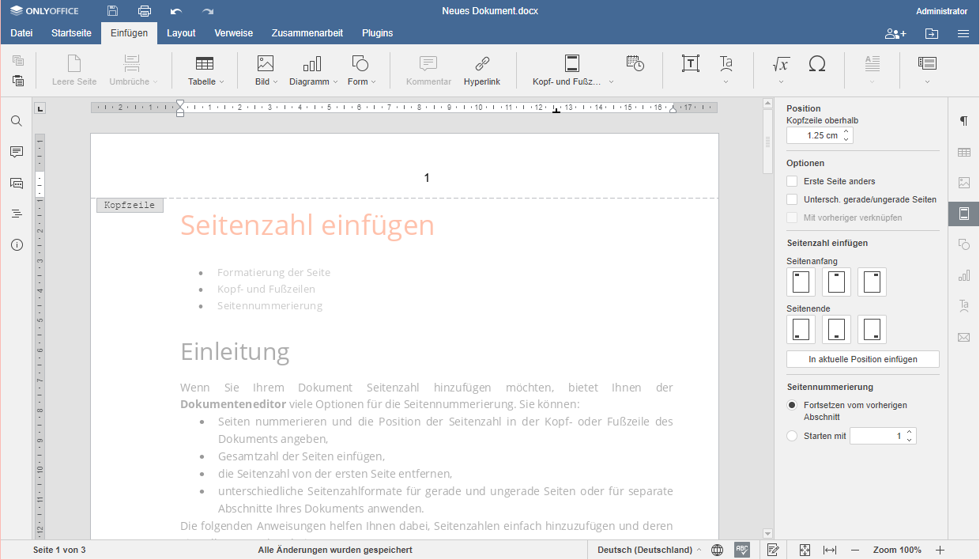Insert page number at bottom right
980x560 pixels.
click(x=872, y=329)
